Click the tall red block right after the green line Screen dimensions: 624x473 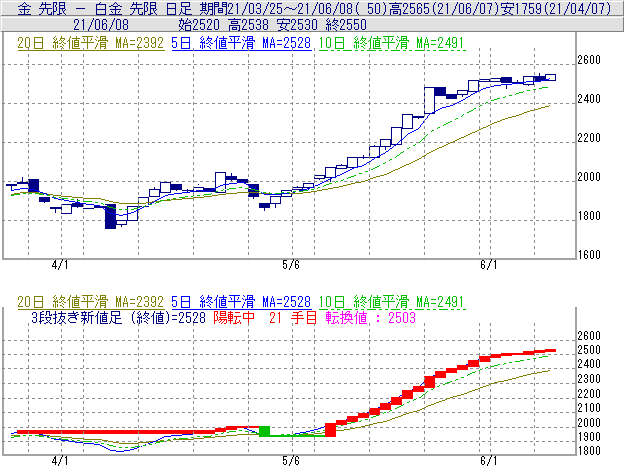click(330, 430)
